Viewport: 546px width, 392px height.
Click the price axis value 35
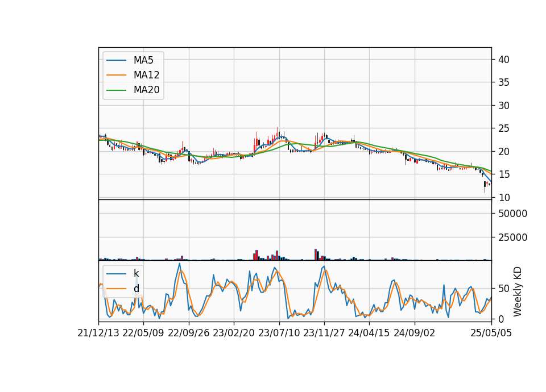pos(504,82)
